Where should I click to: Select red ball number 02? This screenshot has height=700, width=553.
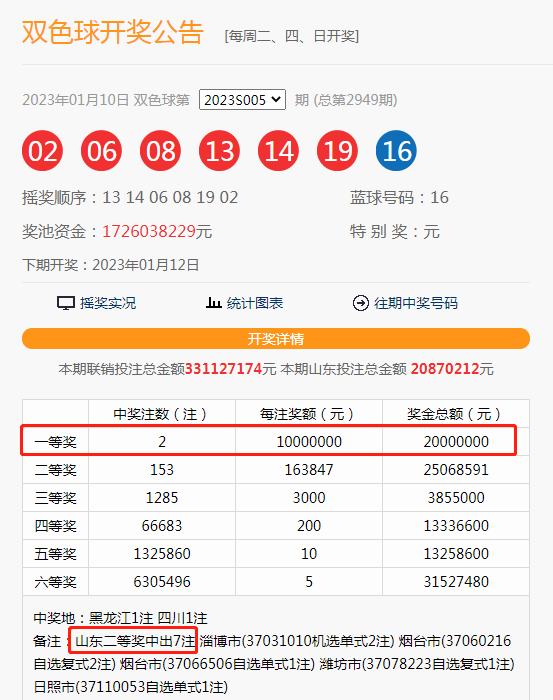[x=42, y=150]
